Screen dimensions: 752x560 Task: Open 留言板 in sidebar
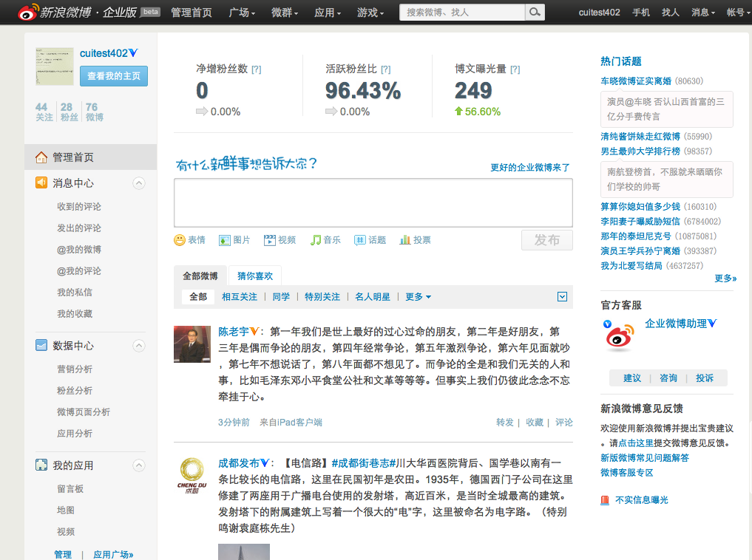[70, 488]
